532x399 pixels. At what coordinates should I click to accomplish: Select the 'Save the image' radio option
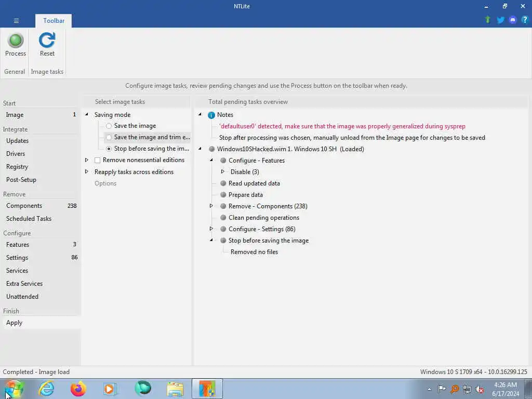tap(109, 126)
